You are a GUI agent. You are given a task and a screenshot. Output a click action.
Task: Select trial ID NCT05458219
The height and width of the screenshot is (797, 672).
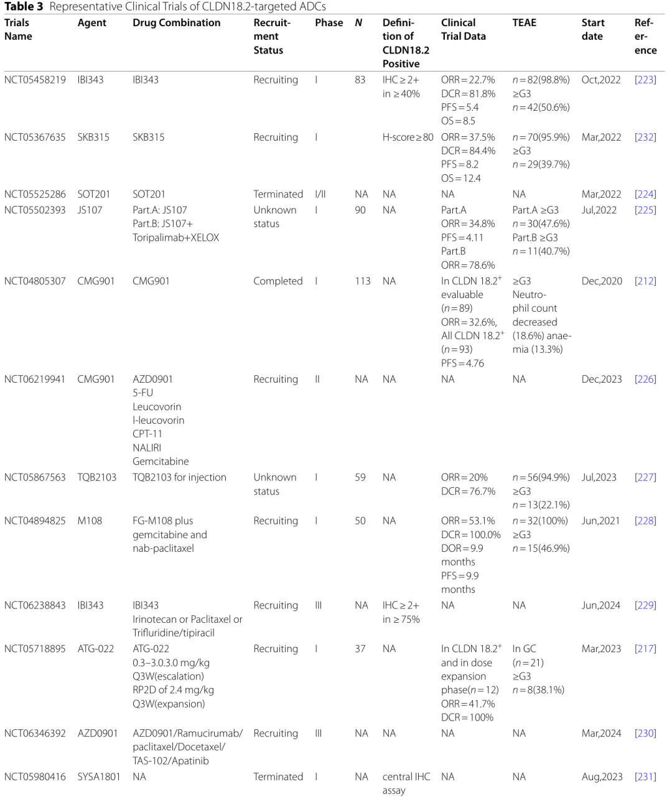pos(35,80)
